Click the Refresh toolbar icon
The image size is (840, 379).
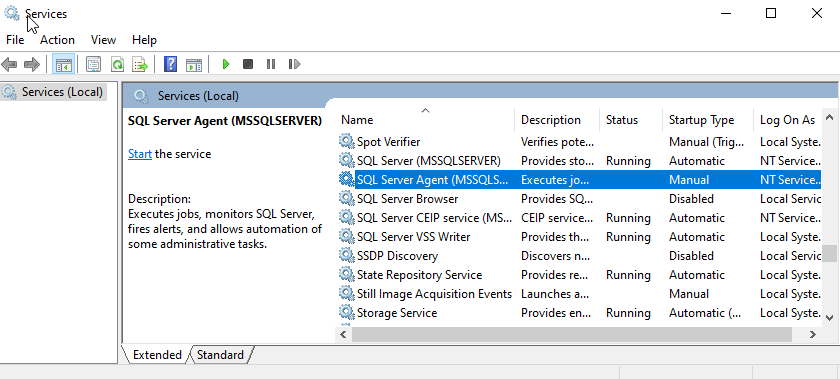(117, 65)
